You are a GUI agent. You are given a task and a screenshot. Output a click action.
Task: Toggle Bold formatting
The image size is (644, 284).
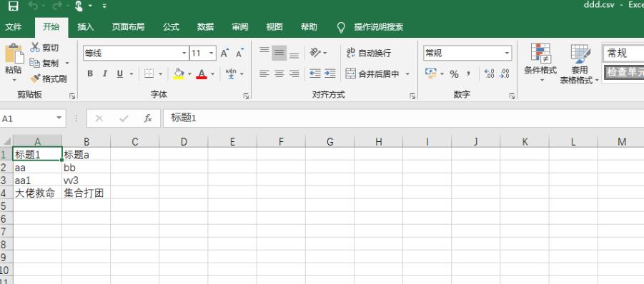click(x=90, y=73)
